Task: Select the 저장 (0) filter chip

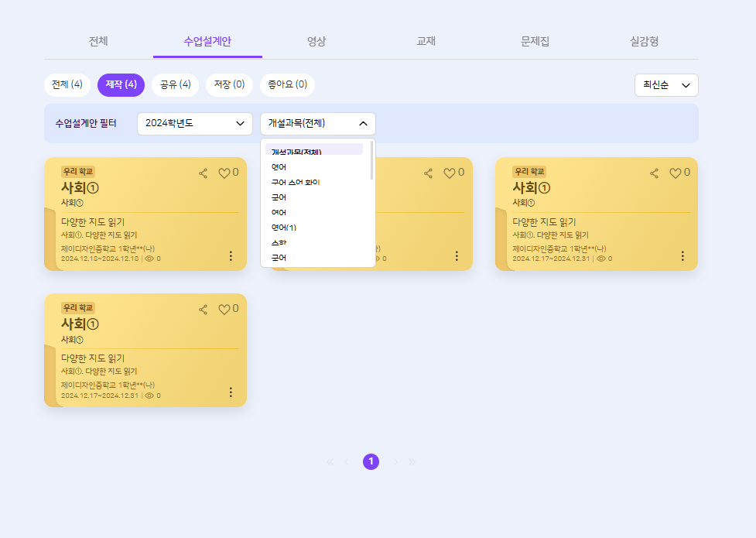Action: coord(229,84)
